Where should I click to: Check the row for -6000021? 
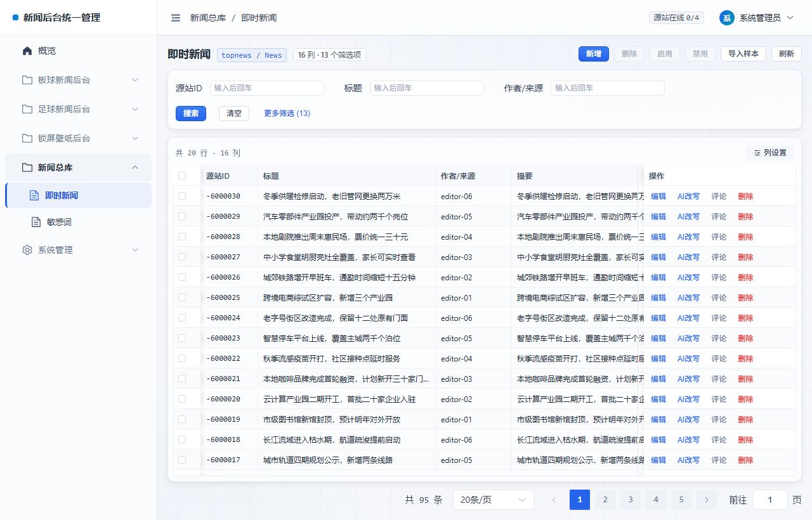(182, 379)
